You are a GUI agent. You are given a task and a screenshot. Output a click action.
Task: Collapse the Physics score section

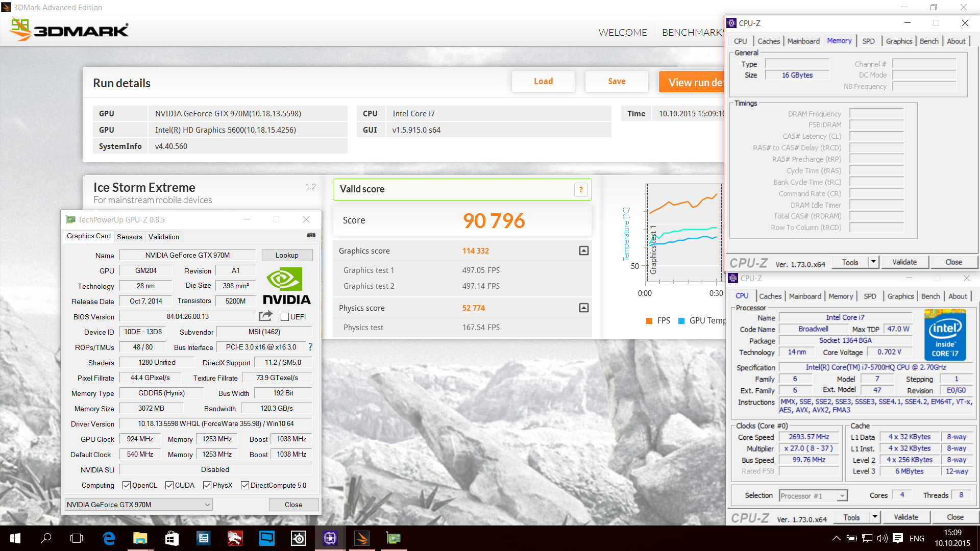tap(584, 308)
